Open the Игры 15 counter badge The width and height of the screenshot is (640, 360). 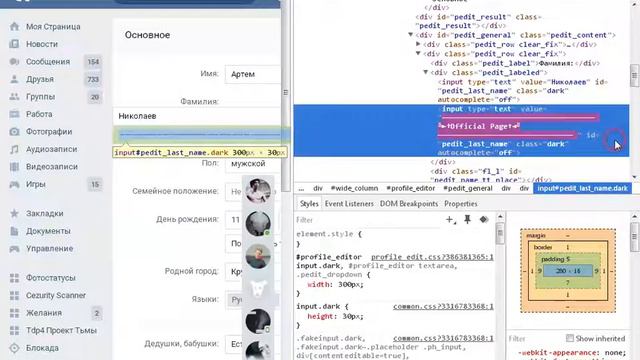point(95,185)
